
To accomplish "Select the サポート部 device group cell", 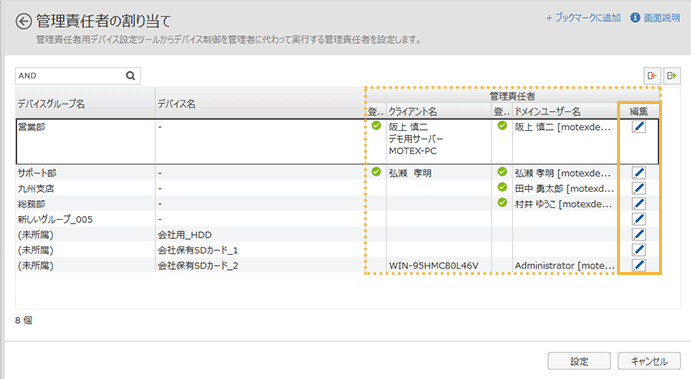I will coord(85,173).
